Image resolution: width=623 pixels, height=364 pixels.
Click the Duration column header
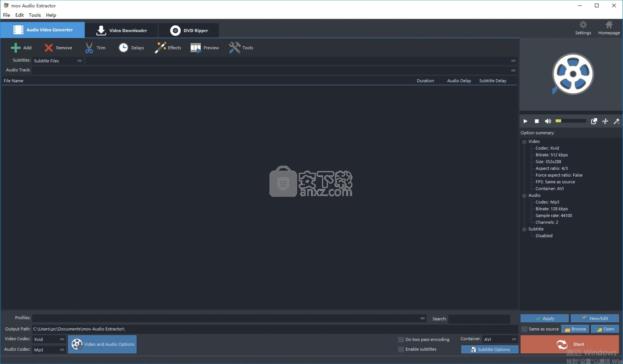[425, 81]
